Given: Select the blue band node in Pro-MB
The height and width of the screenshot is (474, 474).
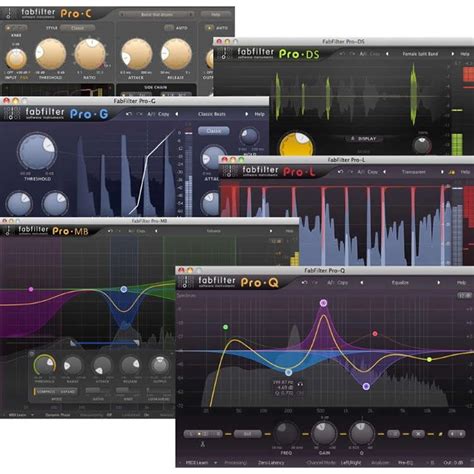Looking at the screenshot, I should point(124,289).
